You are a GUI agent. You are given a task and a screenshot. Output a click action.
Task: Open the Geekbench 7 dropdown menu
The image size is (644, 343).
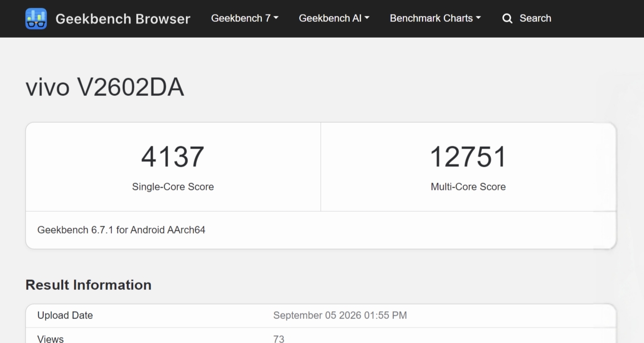coord(245,18)
